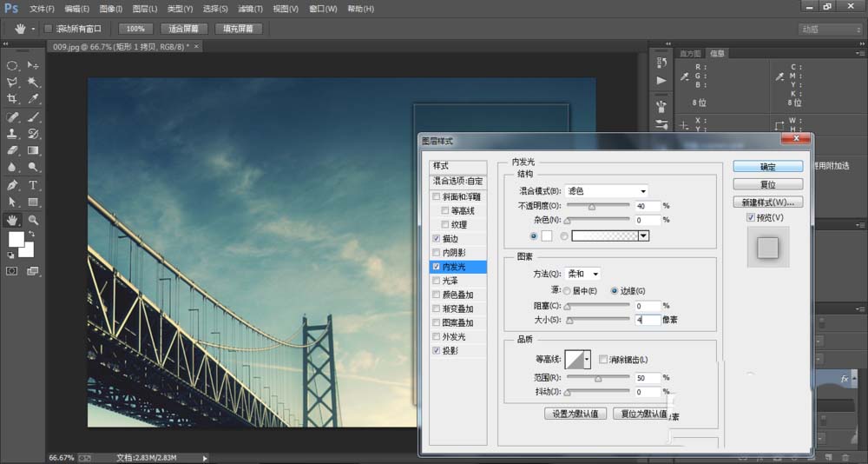
Task: Select 边缘 source radio button
Action: pos(615,291)
